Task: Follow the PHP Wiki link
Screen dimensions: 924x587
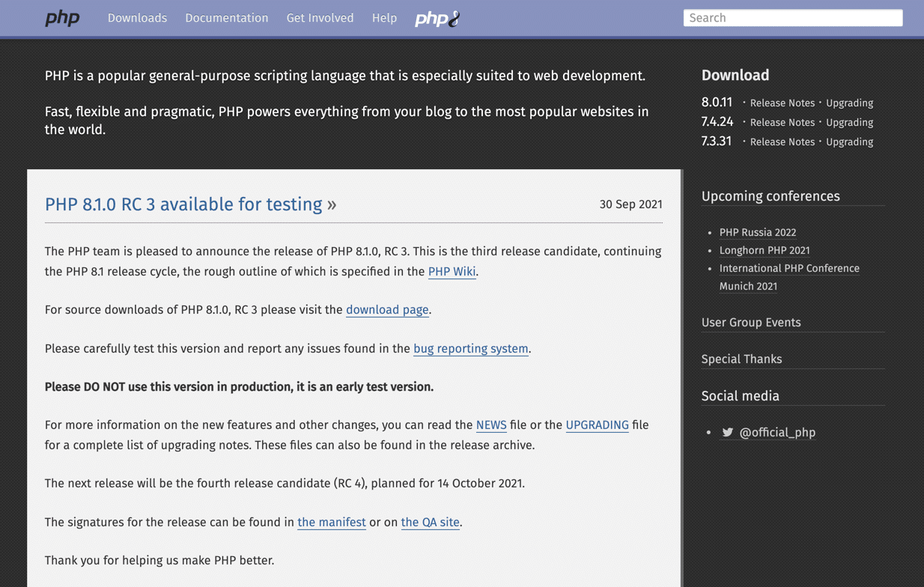Action: pyautogui.click(x=452, y=272)
